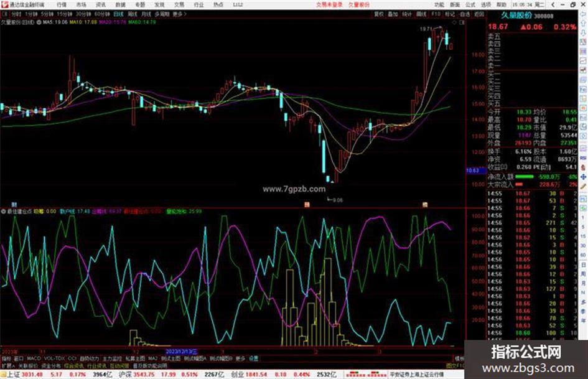The width and height of the screenshot is (588, 379).
Task: Click the second red signal icon in status bar
Action: [377, 374]
